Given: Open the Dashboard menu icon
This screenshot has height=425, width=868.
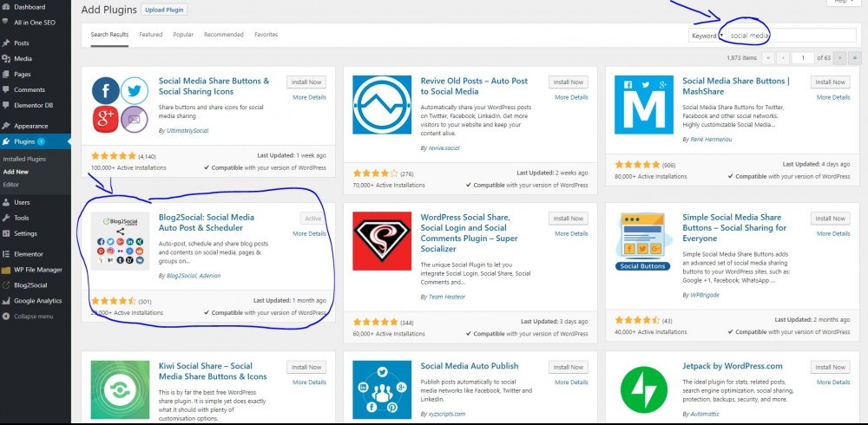Looking at the screenshot, I should [x=5, y=7].
